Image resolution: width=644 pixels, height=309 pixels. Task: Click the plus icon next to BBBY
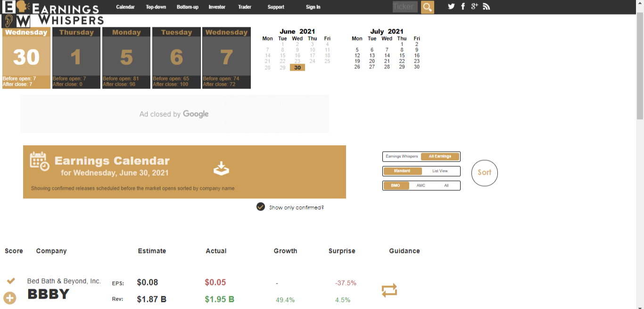point(10,298)
